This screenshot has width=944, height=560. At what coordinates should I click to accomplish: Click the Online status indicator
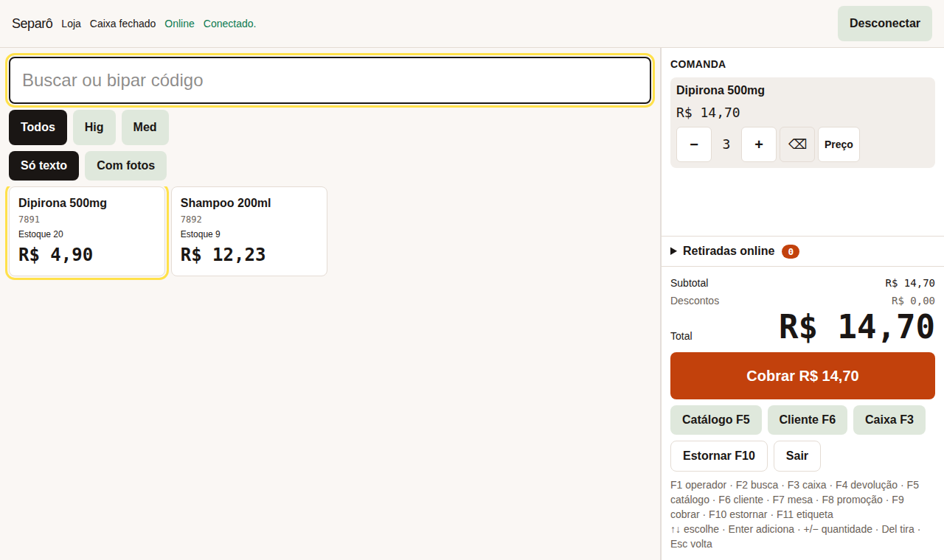[180, 24]
